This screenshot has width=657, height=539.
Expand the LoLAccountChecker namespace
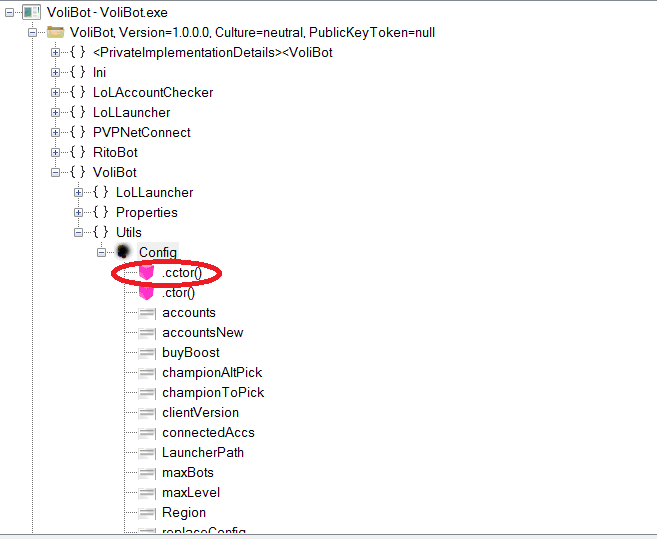55,92
